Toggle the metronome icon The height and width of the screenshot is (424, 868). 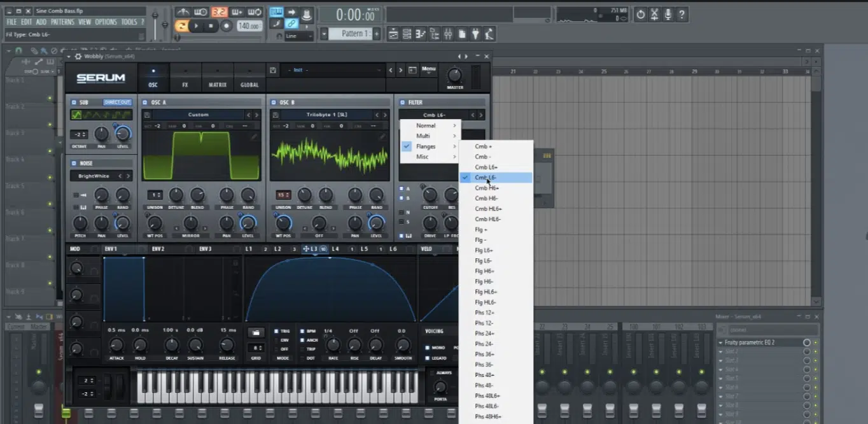pyautogui.click(x=183, y=11)
